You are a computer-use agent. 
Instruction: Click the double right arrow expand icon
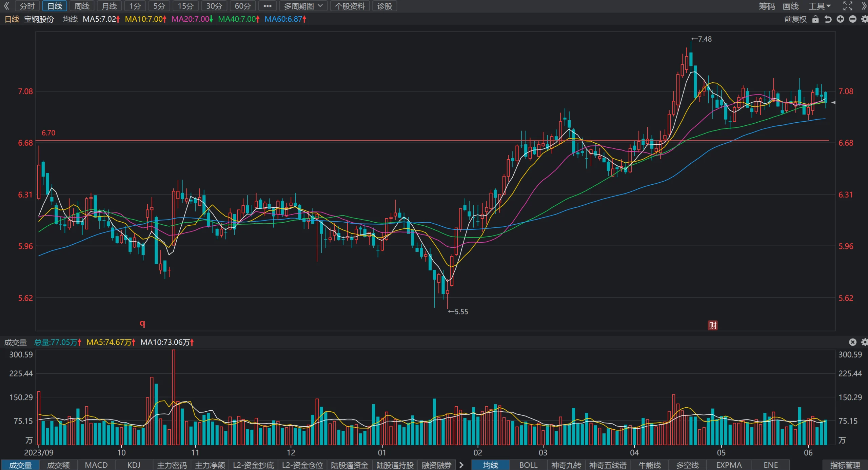click(x=864, y=6)
